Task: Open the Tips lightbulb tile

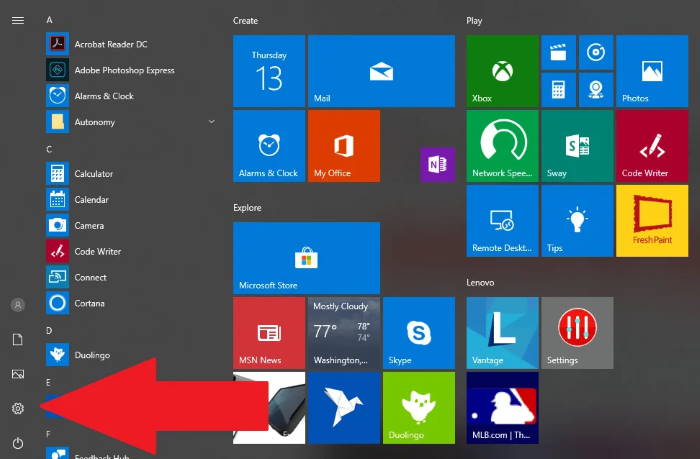Action: coord(577,221)
